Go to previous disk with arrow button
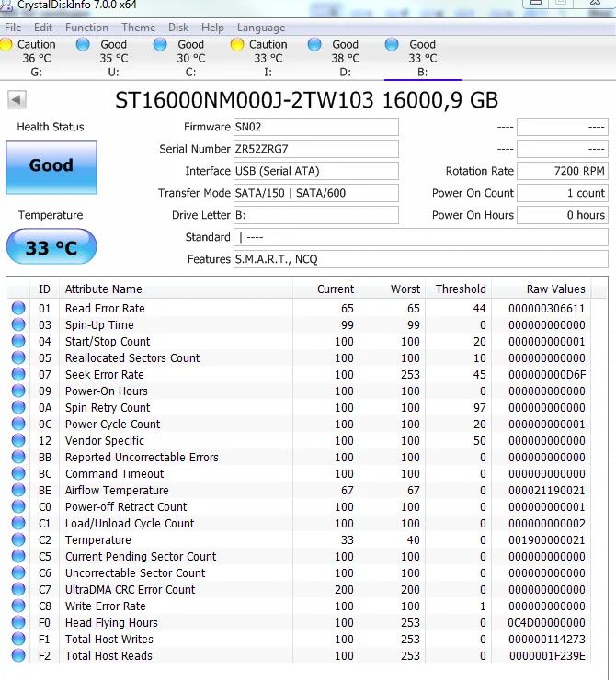 click(17, 100)
